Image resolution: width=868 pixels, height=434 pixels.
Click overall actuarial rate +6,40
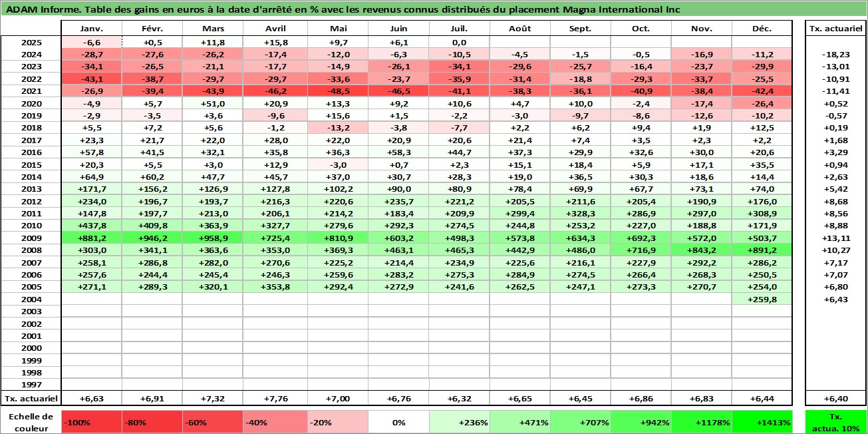[835, 398]
